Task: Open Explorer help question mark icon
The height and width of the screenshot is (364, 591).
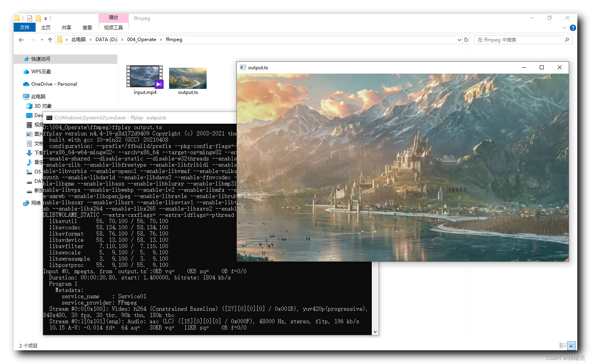Action: (x=573, y=28)
